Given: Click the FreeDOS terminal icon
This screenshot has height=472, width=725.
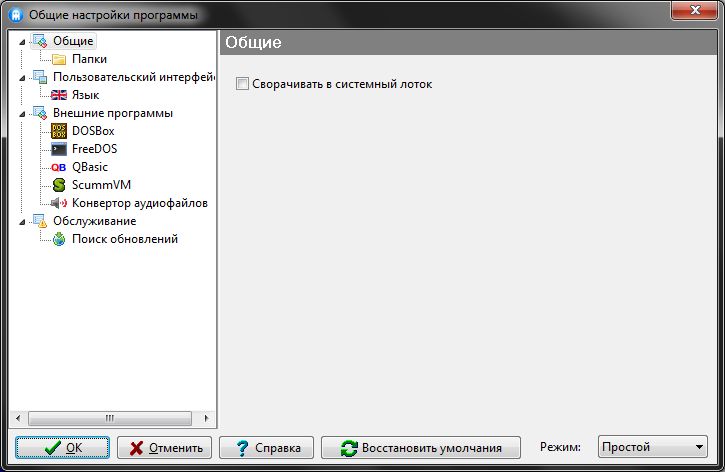Looking at the screenshot, I should [x=59, y=149].
